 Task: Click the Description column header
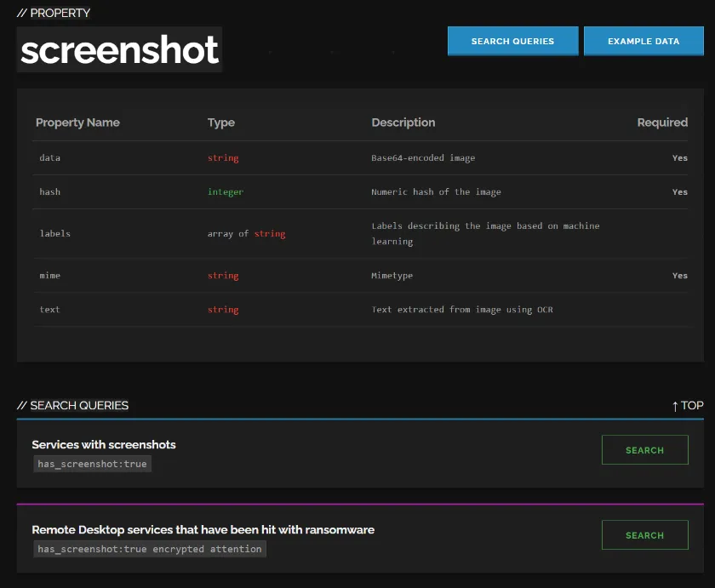[x=403, y=123]
